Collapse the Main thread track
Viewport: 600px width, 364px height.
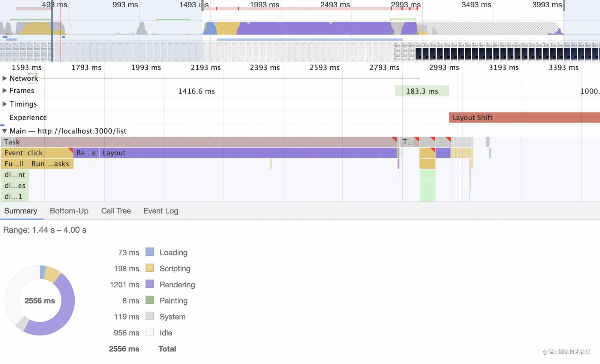tap(4, 131)
